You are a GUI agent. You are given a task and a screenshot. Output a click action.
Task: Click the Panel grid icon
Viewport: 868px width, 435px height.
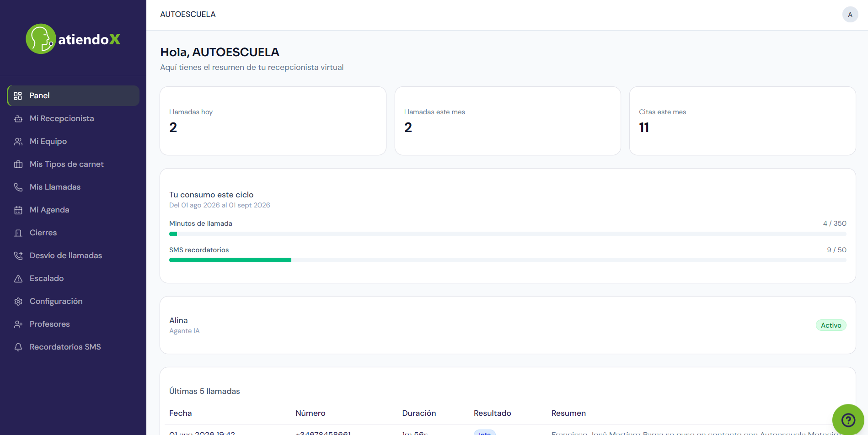18,96
